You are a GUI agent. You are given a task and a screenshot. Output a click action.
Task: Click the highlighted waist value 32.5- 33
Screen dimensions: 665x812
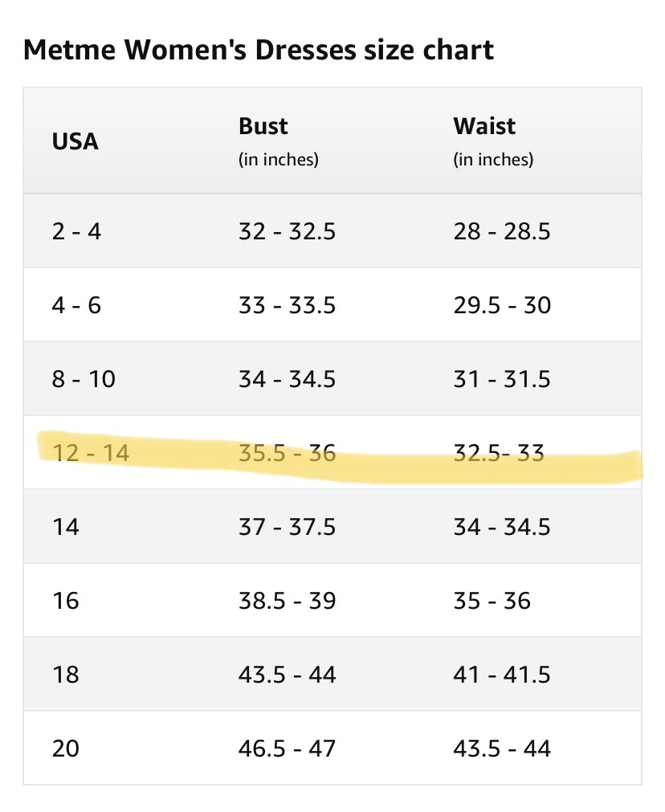[x=499, y=453]
